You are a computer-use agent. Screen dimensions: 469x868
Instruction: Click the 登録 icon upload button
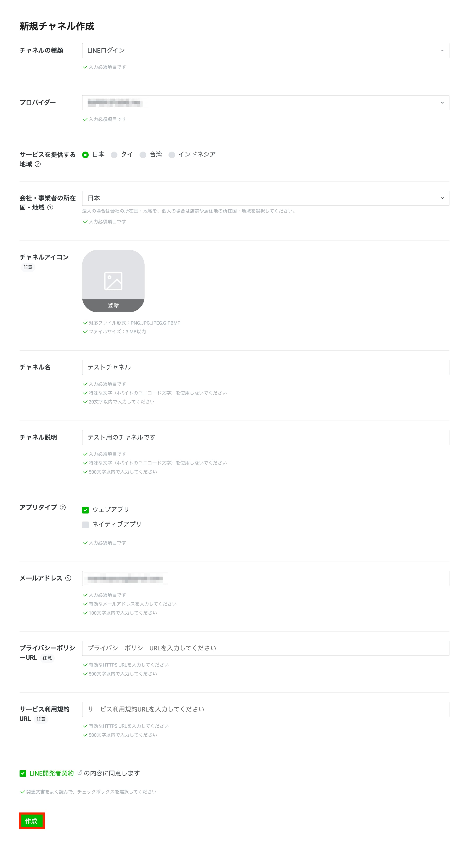click(x=113, y=305)
